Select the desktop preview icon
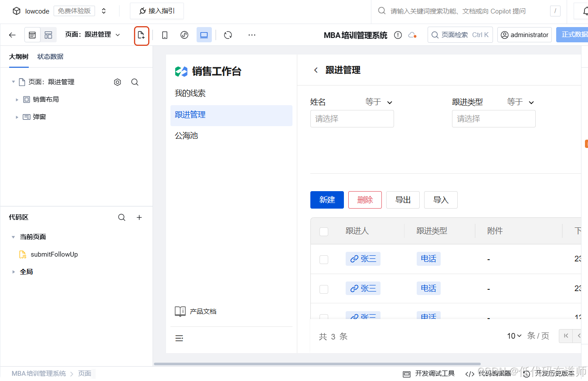Image resolution: width=588 pixels, height=381 pixels. tap(204, 34)
